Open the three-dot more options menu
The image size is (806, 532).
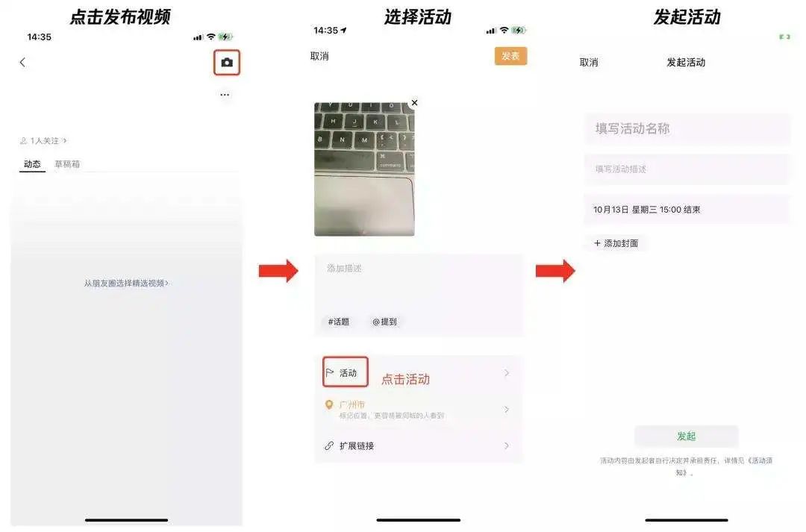225,95
